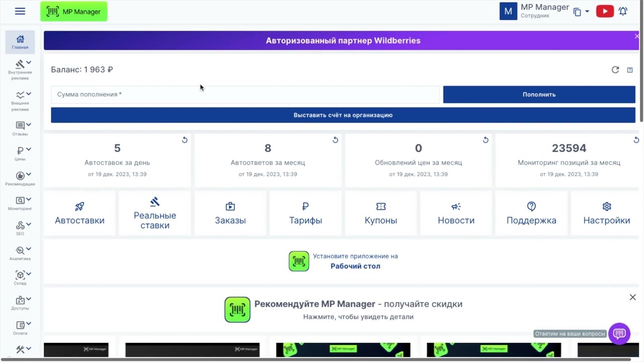
Task: Click the 23594 monitoring count
Action: coord(569,148)
